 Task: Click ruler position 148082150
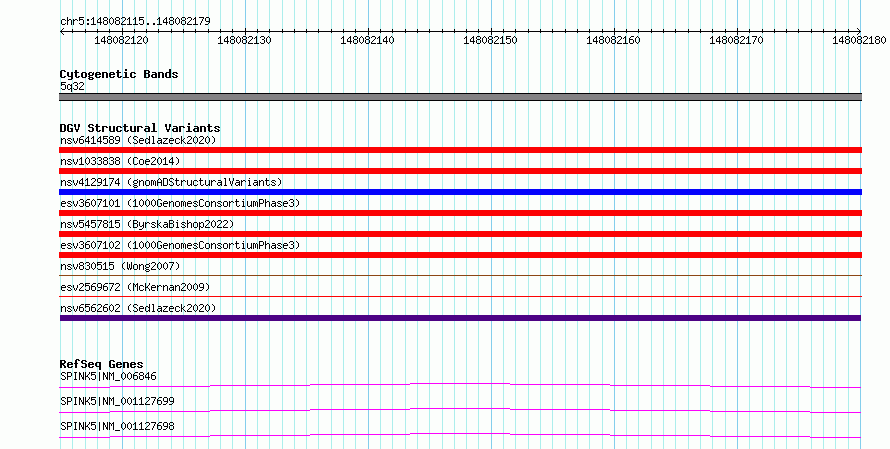(490, 40)
